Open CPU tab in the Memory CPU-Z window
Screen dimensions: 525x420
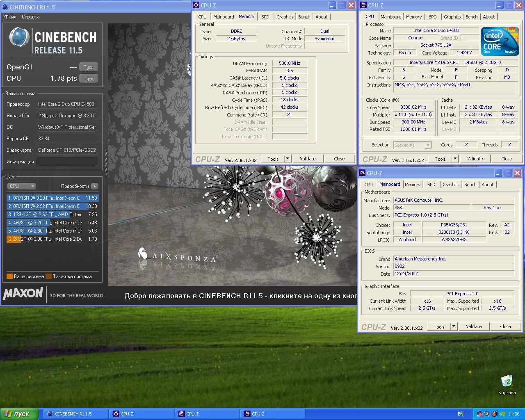pos(203,17)
